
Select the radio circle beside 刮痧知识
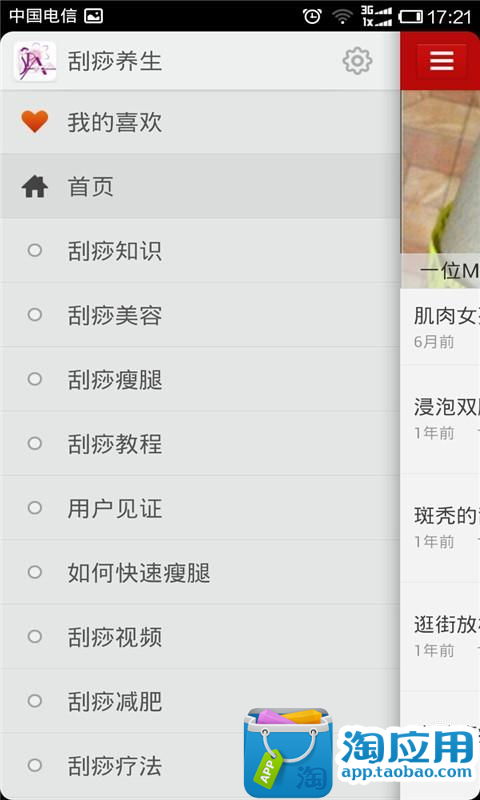click(x=35, y=251)
